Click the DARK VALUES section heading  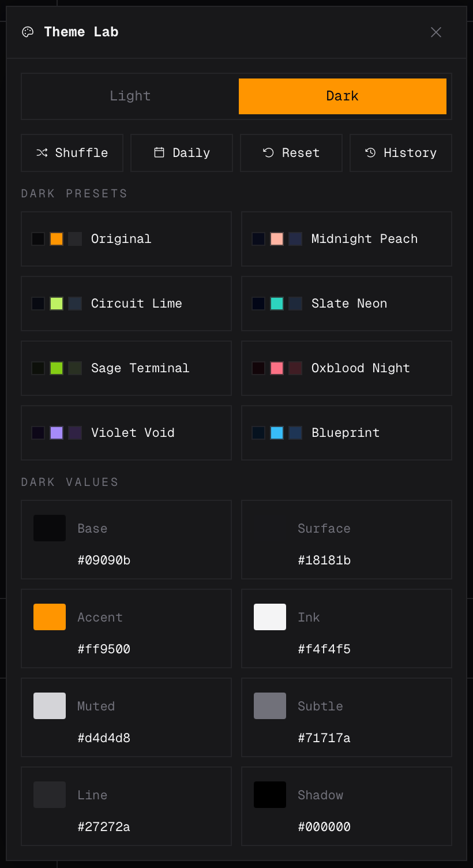pos(70,482)
